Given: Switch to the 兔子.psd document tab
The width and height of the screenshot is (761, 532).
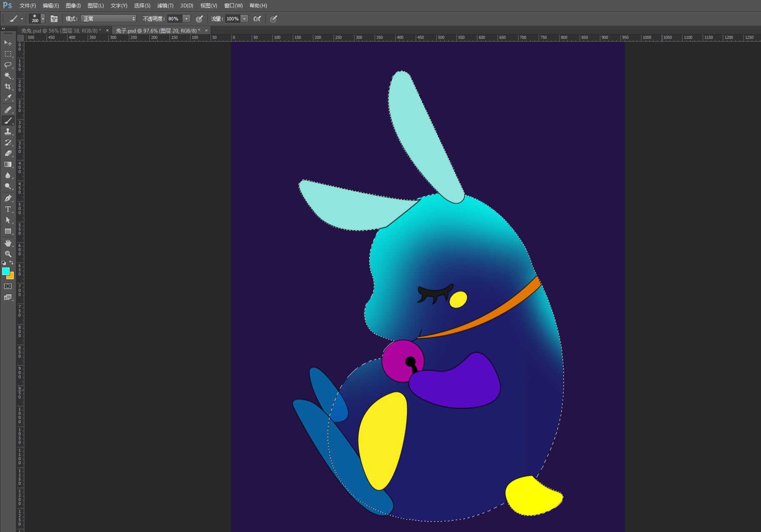Looking at the screenshot, I should tap(158, 31).
